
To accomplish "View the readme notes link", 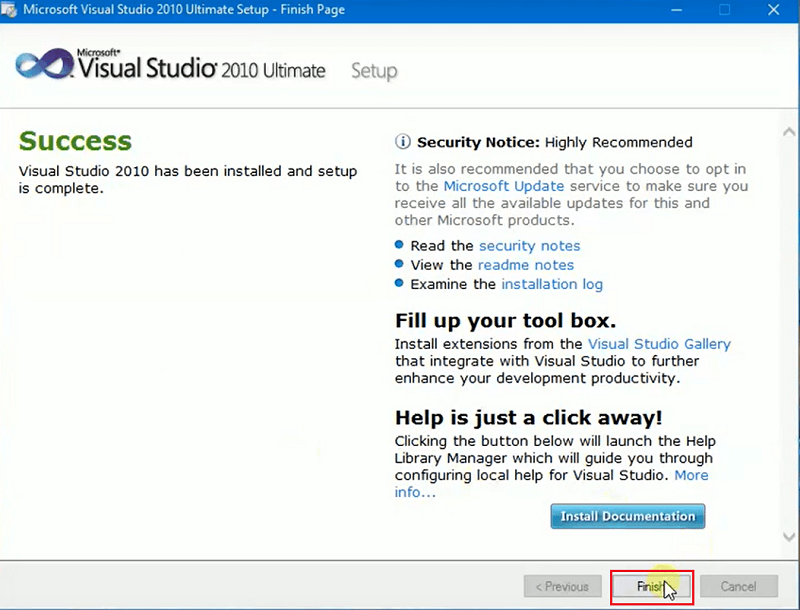I will coord(526,264).
